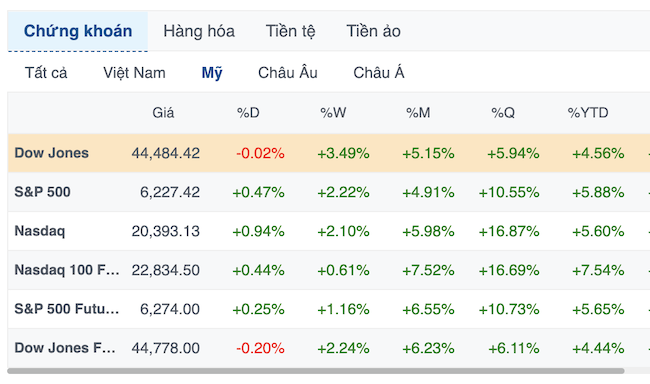This screenshot has width=650, height=384.
Task: Click the Dow Jones index row name
Action: pyautogui.click(x=51, y=153)
